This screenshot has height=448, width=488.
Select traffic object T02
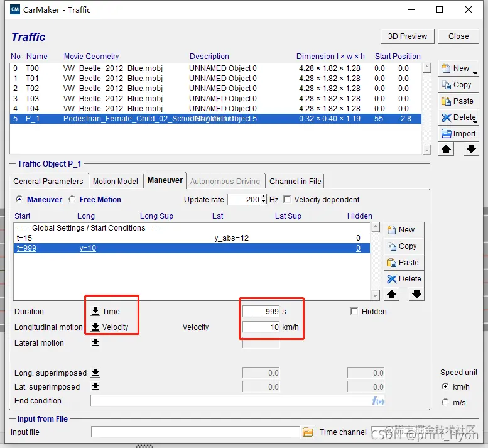(x=215, y=89)
